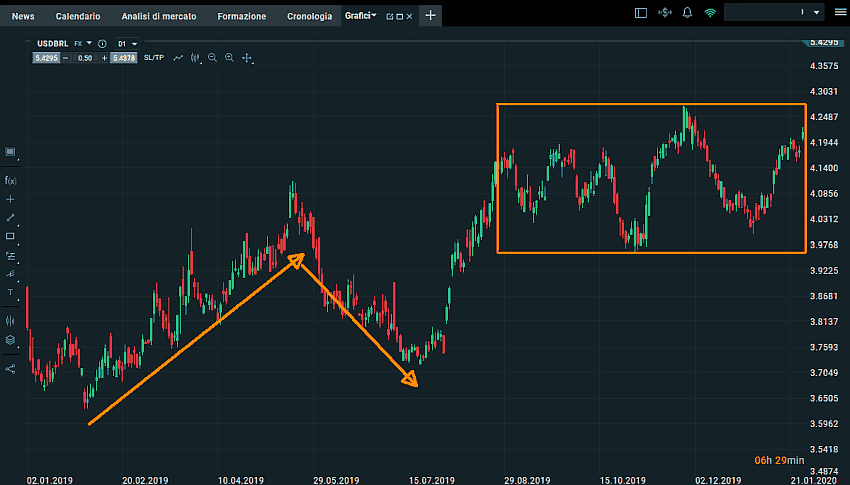Zoom out the chart
Viewport: 850px width, 485px height.
[212, 58]
